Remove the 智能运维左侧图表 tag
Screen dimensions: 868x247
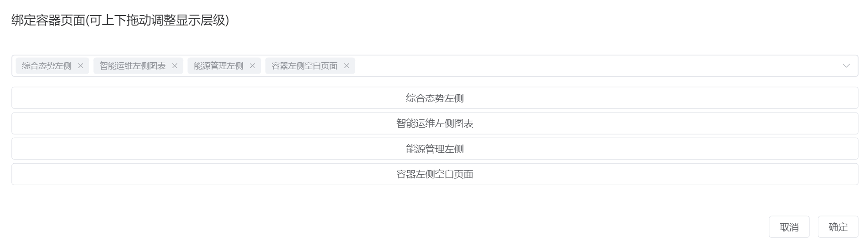(x=175, y=66)
